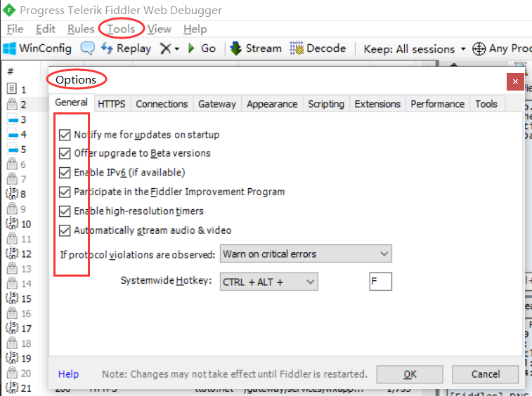
Task: Switch to the General tab
Action: 71,103
